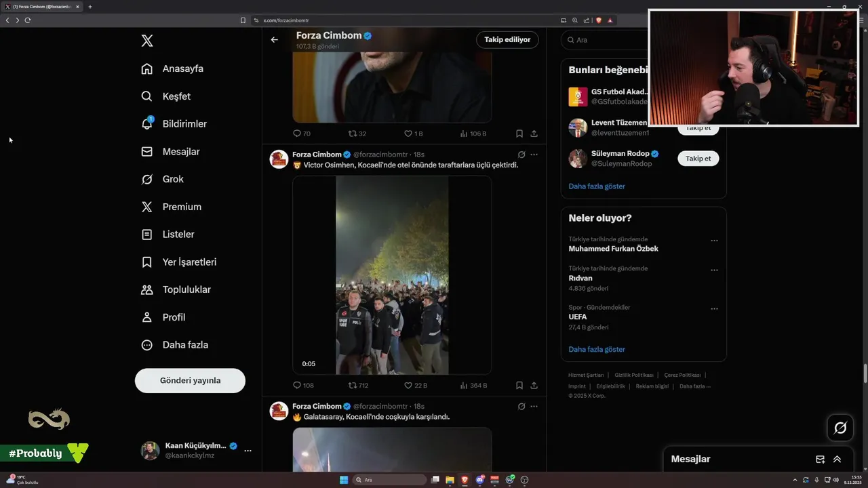868x488 pixels.
Task: Open Grok explain on the Galatasaray Kocaeli post
Action: coord(521,406)
